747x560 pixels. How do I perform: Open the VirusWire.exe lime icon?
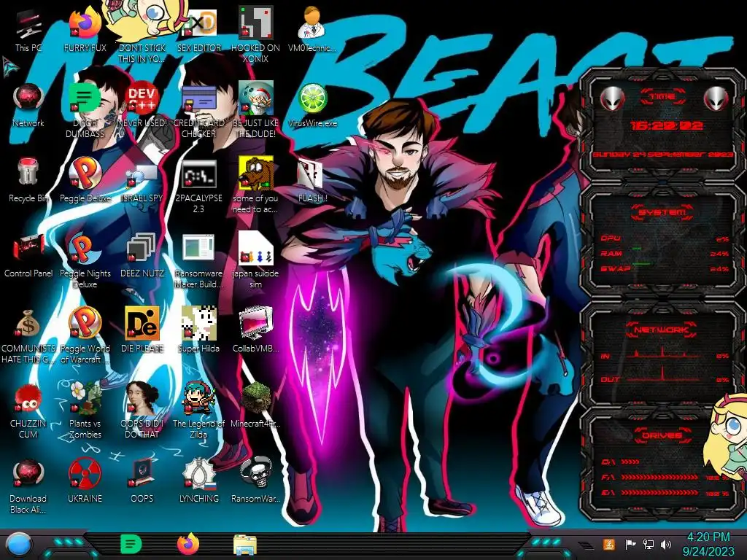click(x=312, y=106)
